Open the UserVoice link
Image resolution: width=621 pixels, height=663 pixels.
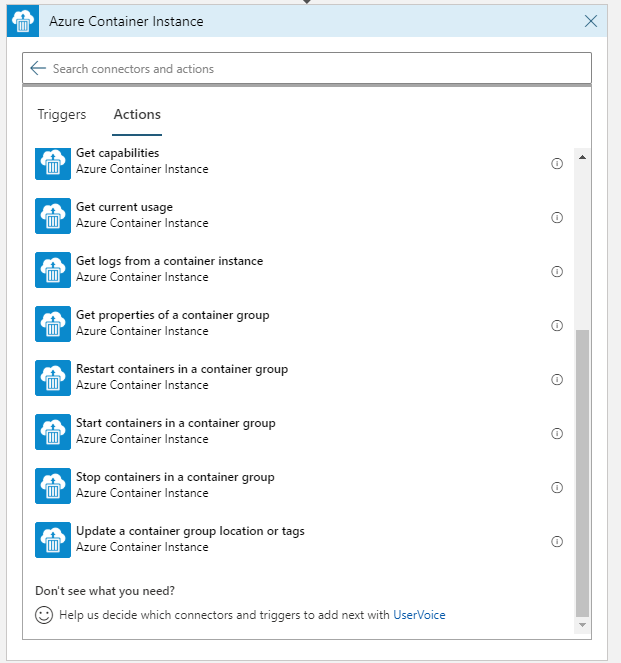point(419,615)
